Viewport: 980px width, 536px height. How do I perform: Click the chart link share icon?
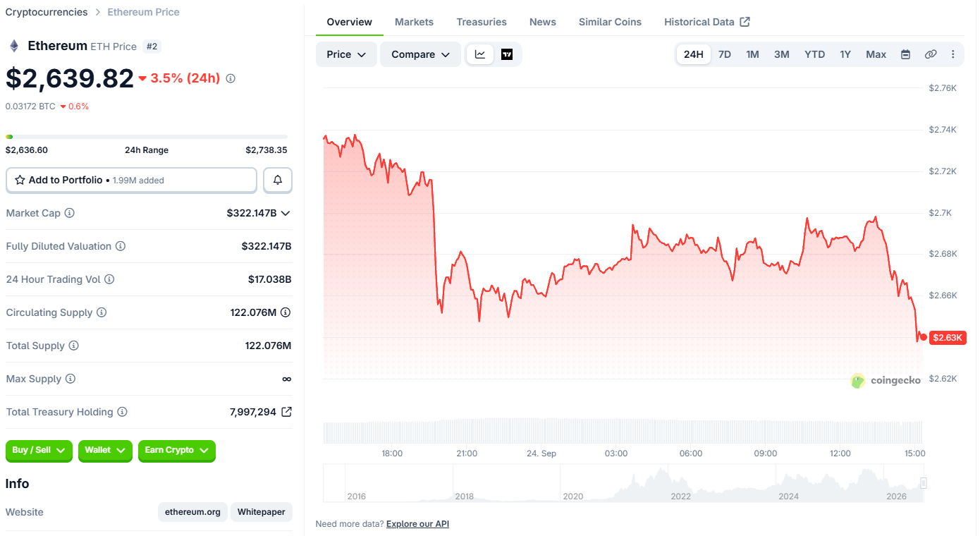click(x=931, y=54)
